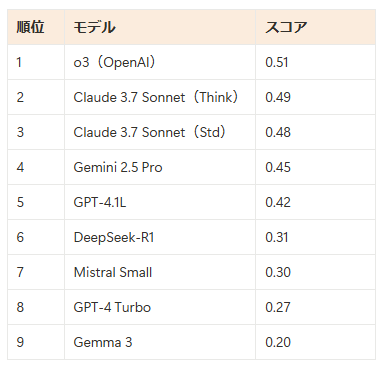The width and height of the screenshot is (382, 367).
Task: Click the スコア column header
Action: pos(316,27)
